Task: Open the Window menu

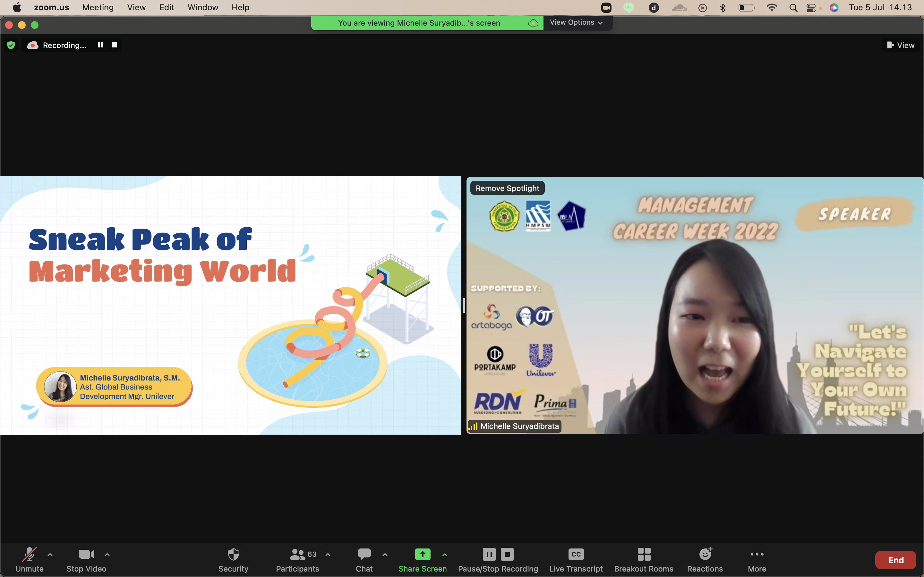Action: click(x=203, y=7)
